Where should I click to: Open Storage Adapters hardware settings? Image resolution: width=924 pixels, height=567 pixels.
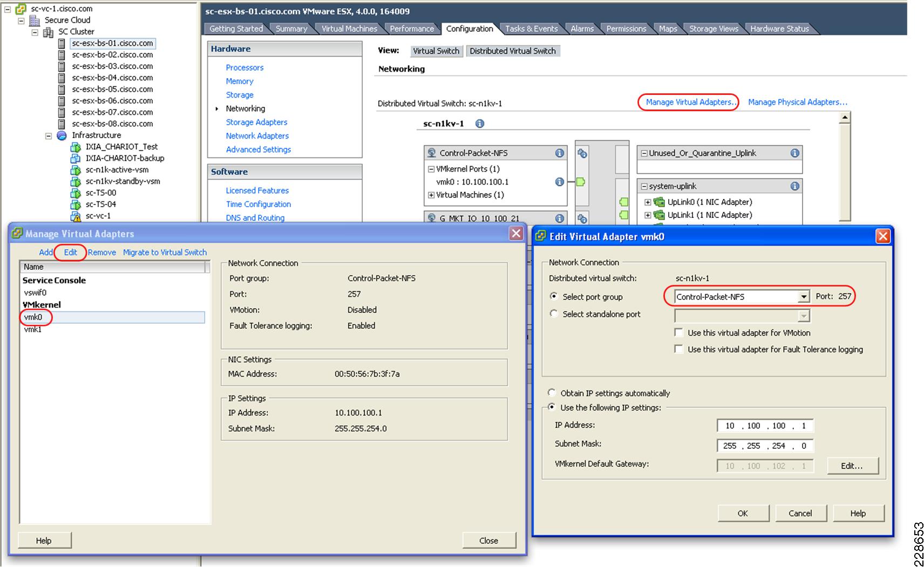pos(256,122)
